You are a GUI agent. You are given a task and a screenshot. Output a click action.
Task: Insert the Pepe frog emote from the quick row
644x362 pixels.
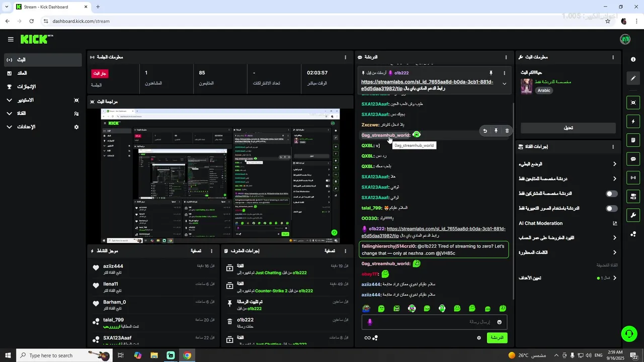pyautogui.click(x=366, y=308)
